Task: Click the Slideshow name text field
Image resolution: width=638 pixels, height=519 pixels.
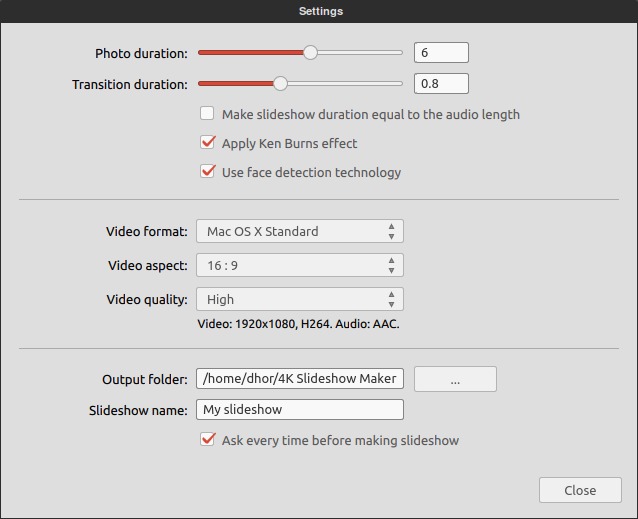Action: pos(299,409)
